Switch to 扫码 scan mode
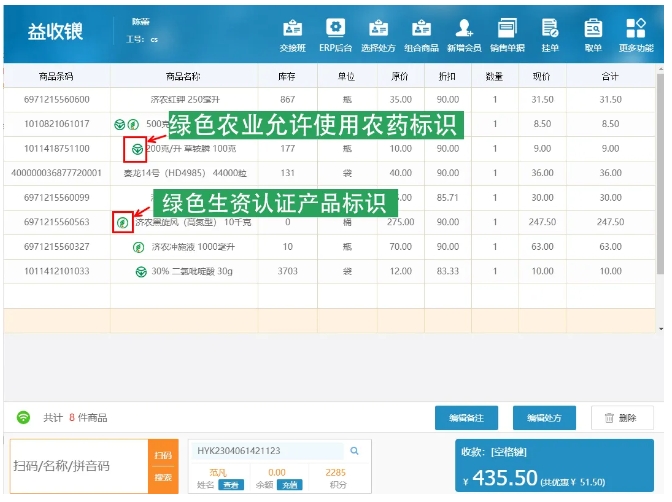Image resolution: width=672 pixels, height=502 pixels. pos(162,455)
